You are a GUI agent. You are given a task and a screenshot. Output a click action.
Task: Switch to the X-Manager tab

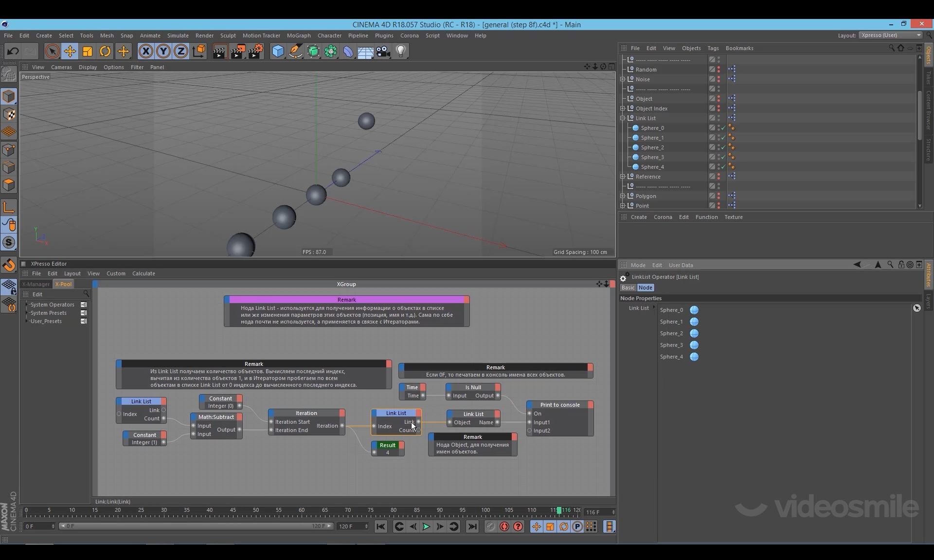pyautogui.click(x=36, y=284)
